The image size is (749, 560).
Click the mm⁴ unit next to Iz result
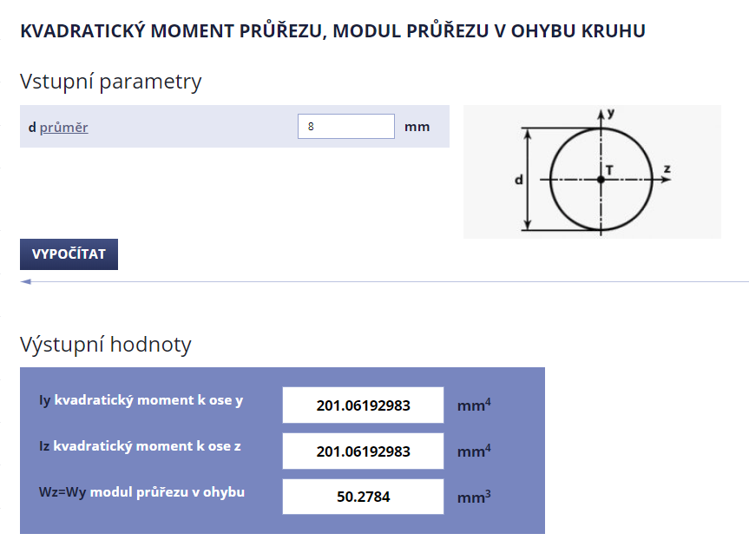(x=474, y=451)
